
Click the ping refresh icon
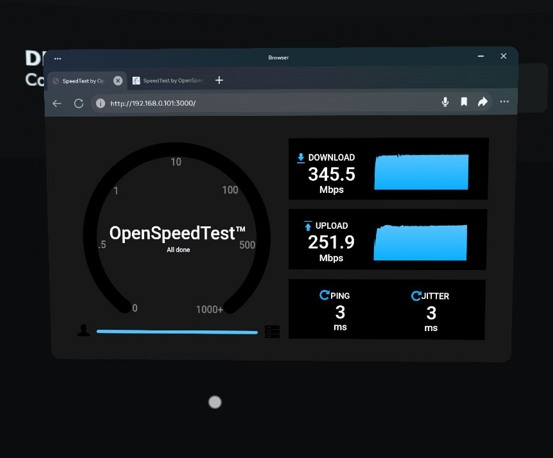[324, 295]
